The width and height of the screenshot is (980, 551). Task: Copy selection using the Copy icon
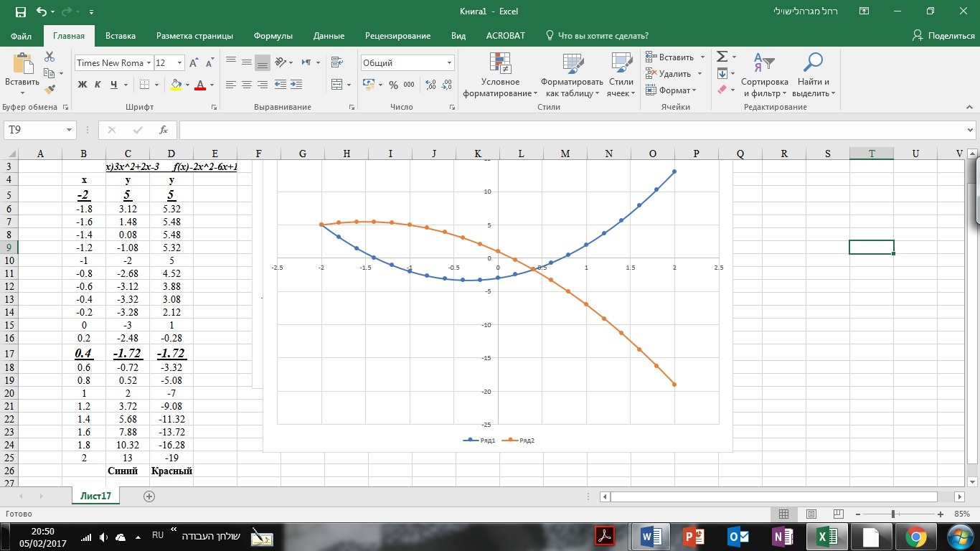click(49, 73)
